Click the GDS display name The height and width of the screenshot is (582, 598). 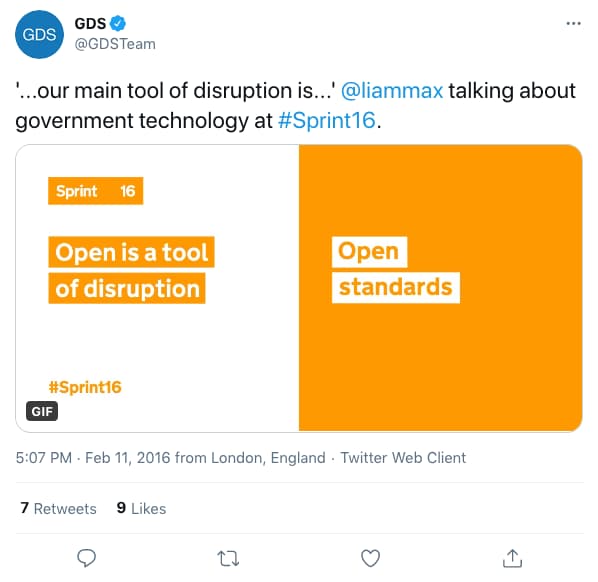[90, 24]
